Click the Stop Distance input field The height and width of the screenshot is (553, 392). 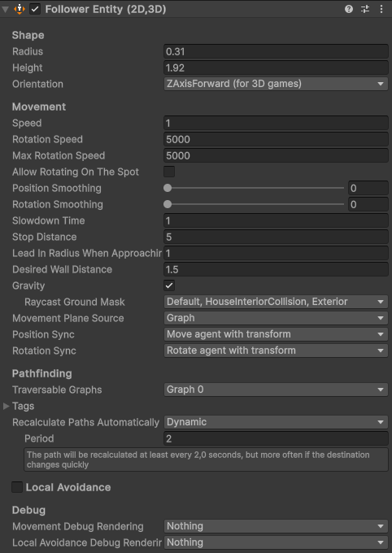(x=276, y=237)
